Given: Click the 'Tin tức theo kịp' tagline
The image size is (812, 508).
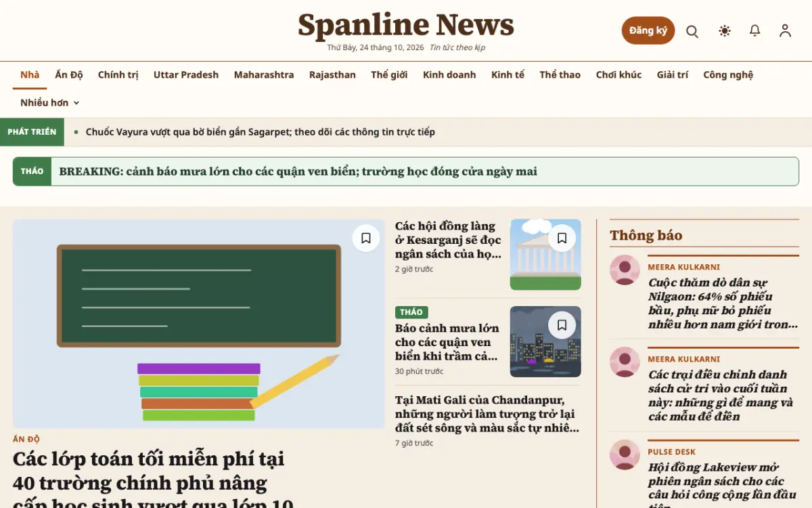Looking at the screenshot, I should click(x=457, y=47).
